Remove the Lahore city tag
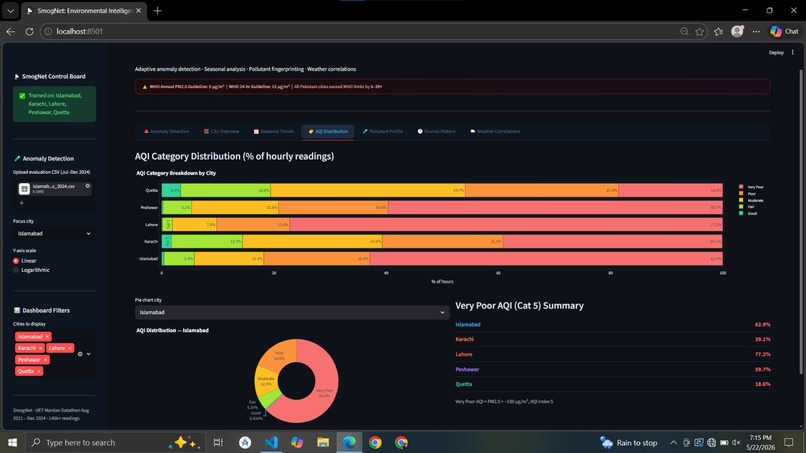This screenshot has height=453, width=806. [x=70, y=348]
